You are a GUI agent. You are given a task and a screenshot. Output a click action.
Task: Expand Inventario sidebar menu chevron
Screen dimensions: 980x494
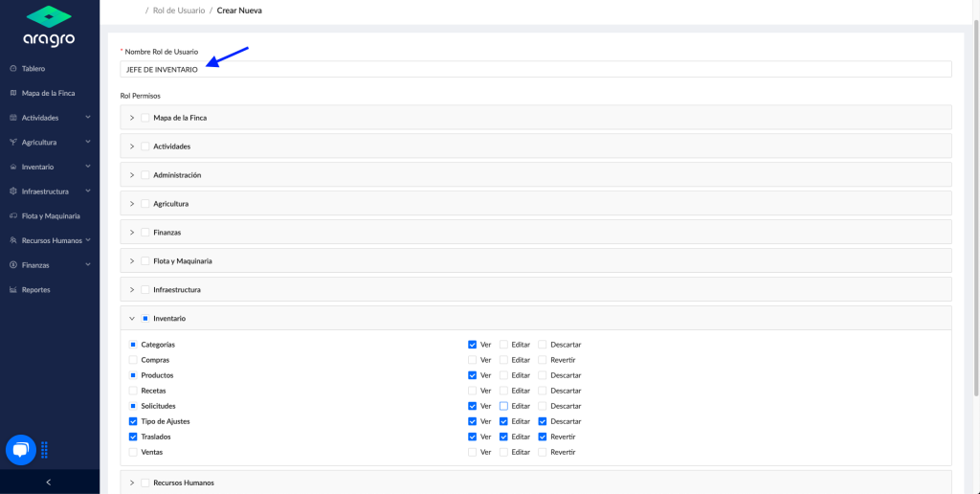click(x=88, y=167)
